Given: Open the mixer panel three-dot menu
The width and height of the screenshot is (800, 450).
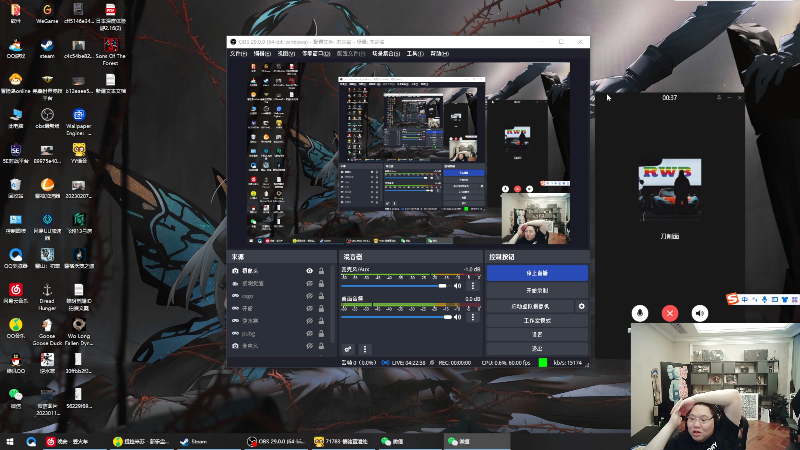Looking at the screenshot, I should 364,349.
